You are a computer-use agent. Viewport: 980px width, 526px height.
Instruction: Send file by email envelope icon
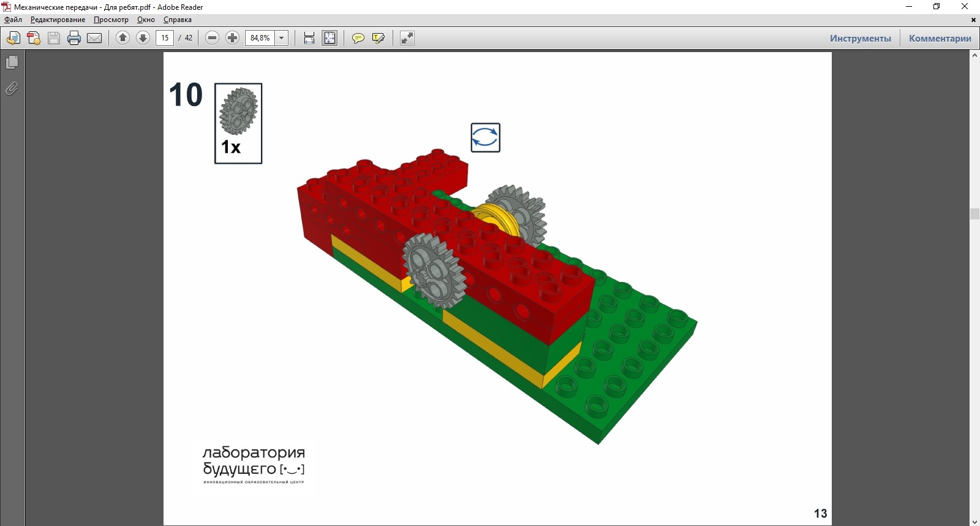tap(94, 38)
